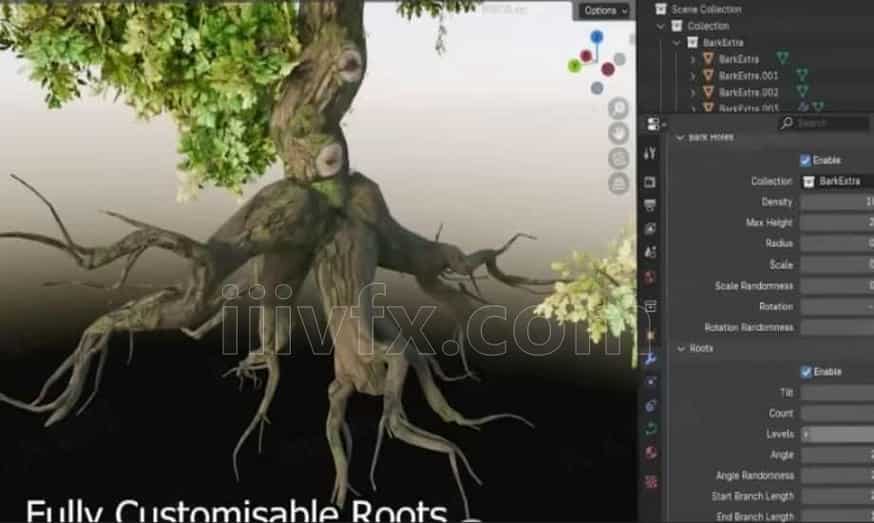Click the Radius value field
This screenshot has height=523, width=874.
[837, 243]
